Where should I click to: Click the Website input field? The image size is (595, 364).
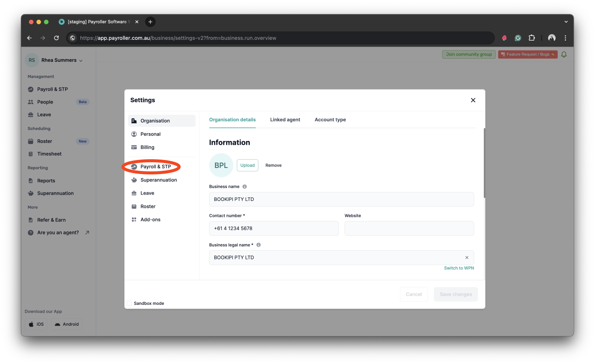tap(409, 229)
